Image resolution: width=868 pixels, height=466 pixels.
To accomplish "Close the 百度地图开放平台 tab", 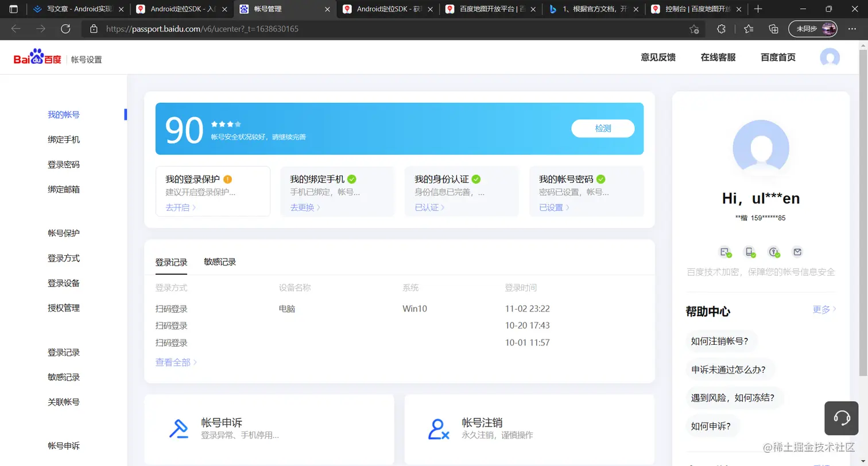I will coord(534,9).
